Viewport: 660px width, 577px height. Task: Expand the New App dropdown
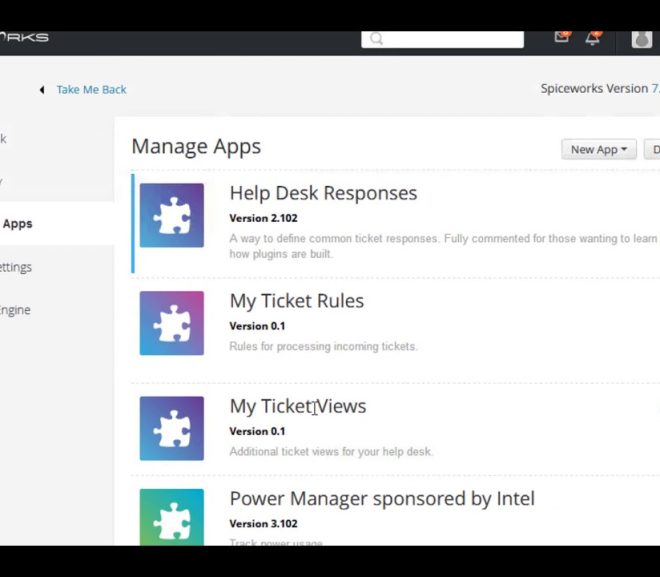tap(599, 149)
